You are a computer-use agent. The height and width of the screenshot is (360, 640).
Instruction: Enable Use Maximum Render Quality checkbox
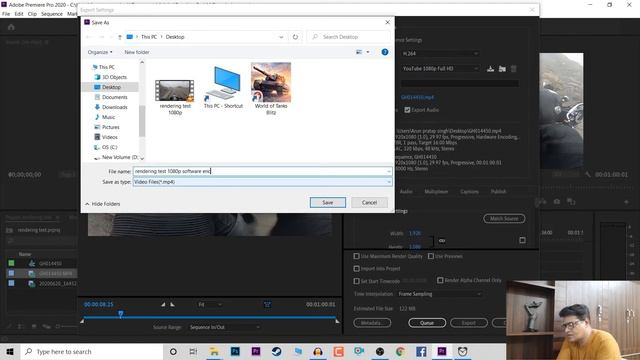coord(356,256)
